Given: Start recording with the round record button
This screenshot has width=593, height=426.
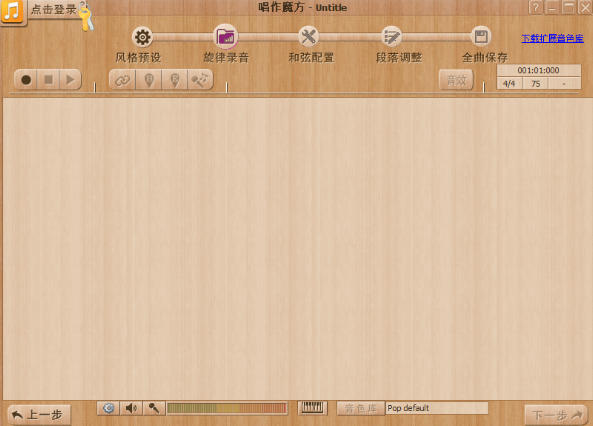Looking at the screenshot, I should (x=26, y=80).
